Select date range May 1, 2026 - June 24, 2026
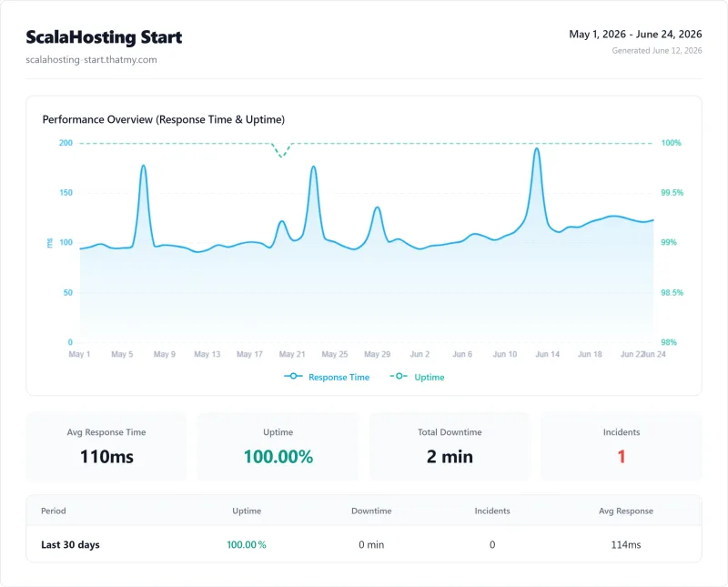The image size is (728, 587). 635,34
